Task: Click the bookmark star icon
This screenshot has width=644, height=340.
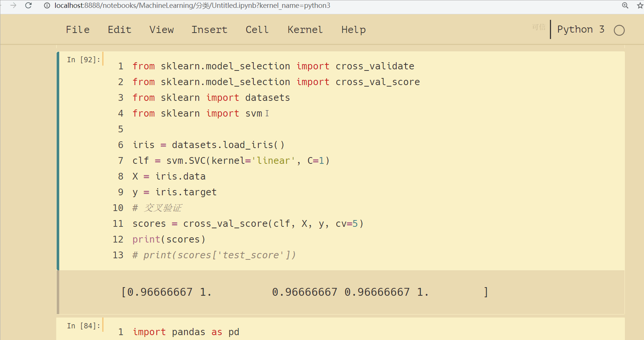Action: (639, 6)
